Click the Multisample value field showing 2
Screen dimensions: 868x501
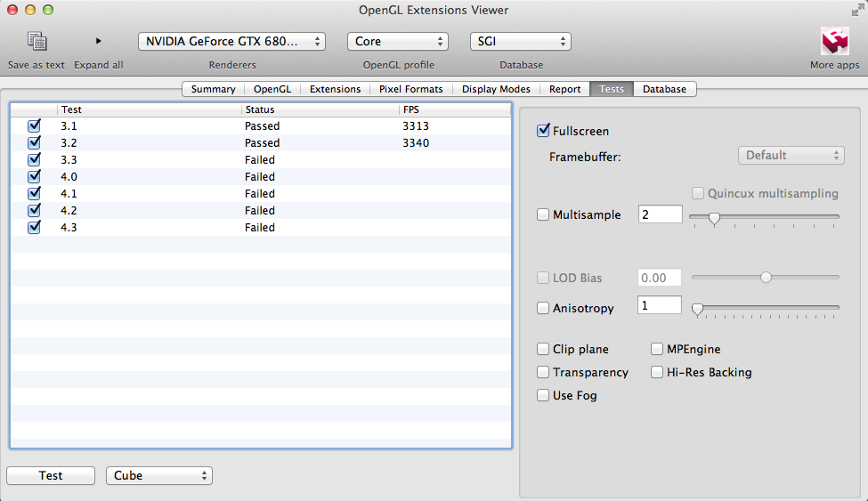tap(660, 214)
